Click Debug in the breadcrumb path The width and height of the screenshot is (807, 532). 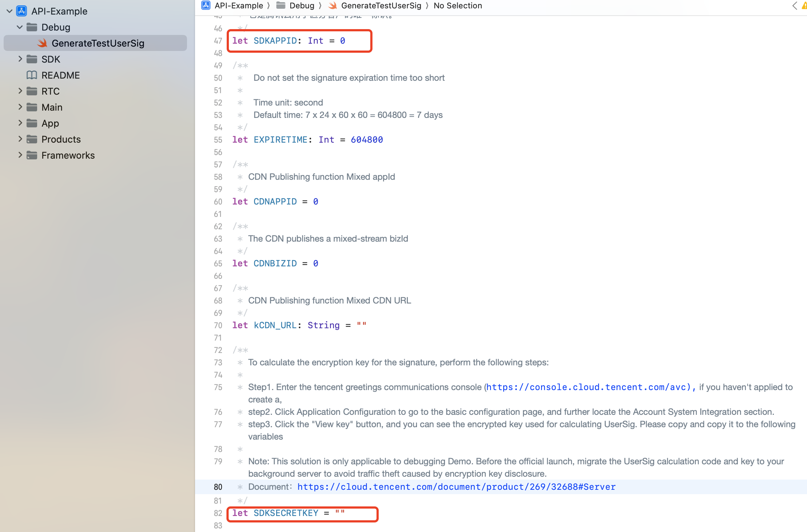(x=302, y=5)
